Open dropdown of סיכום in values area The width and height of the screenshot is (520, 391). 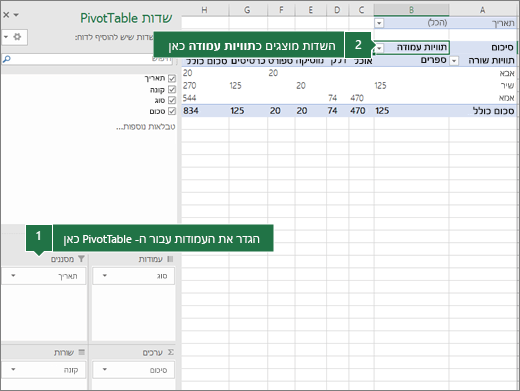105,369
